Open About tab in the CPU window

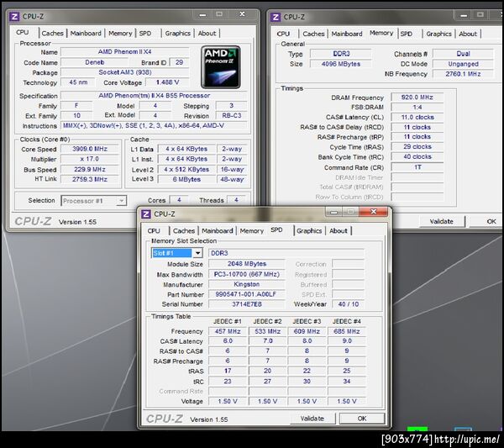207,33
